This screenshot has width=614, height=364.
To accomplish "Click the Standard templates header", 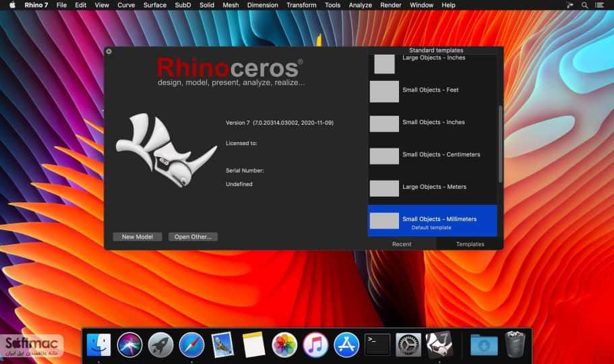I will point(436,50).
